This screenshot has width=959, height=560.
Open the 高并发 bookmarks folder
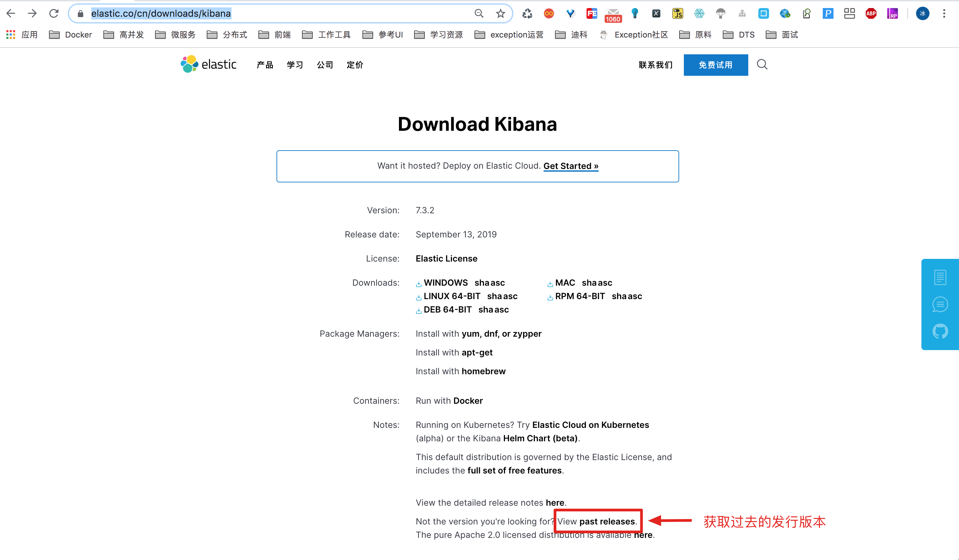point(124,35)
